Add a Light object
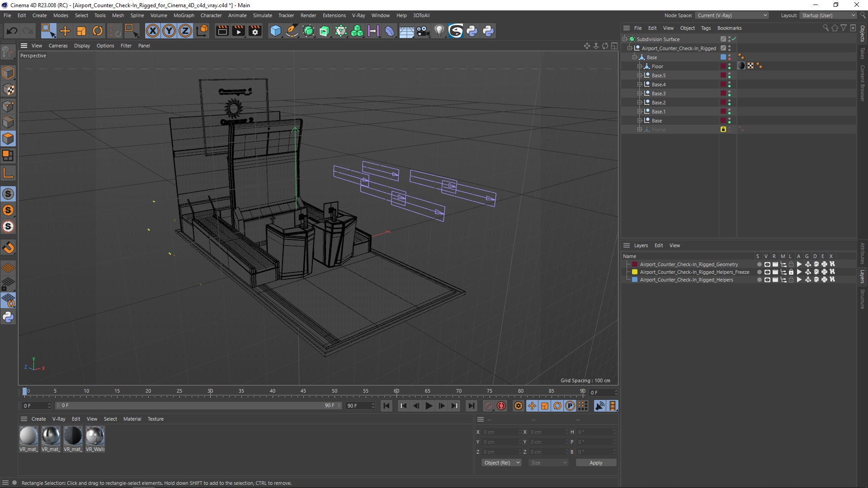The width and height of the screenshot is (868, 488). (x=439, y=31)
